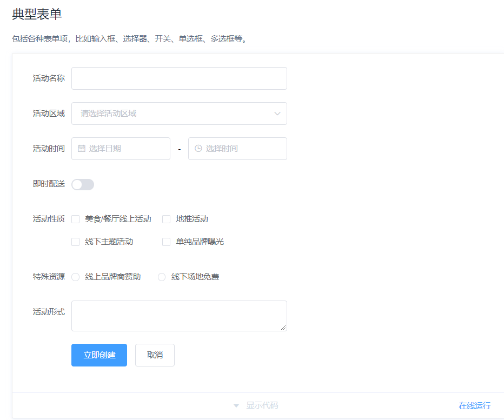Click the 立即创建 button

pyautogui.click(x=99, y=355)
